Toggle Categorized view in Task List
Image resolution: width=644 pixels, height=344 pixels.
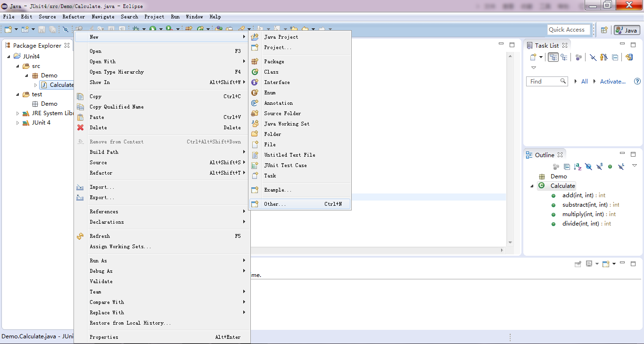pos(553,57)
